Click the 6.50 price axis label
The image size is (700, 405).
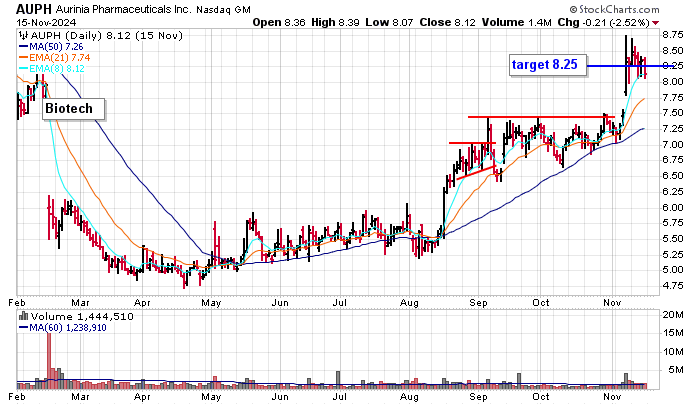[x=673, y=176]
